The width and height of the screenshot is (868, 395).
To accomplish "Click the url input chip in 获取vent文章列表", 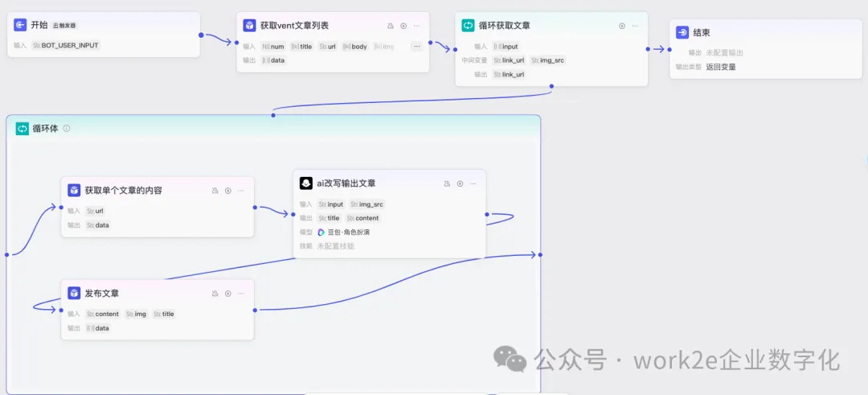I will (x=328, y=47).
